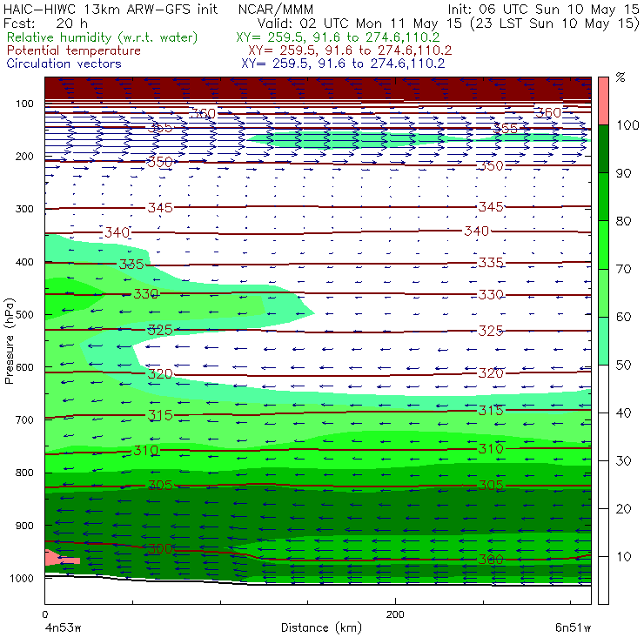Click the '900' pressure axis tick label
This screenshot has width=644, height=644.
24,526
